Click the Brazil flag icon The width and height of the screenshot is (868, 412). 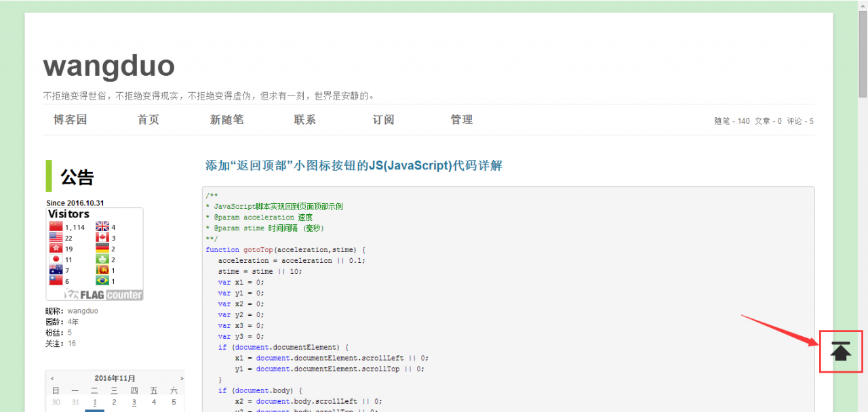pos(102,281)
